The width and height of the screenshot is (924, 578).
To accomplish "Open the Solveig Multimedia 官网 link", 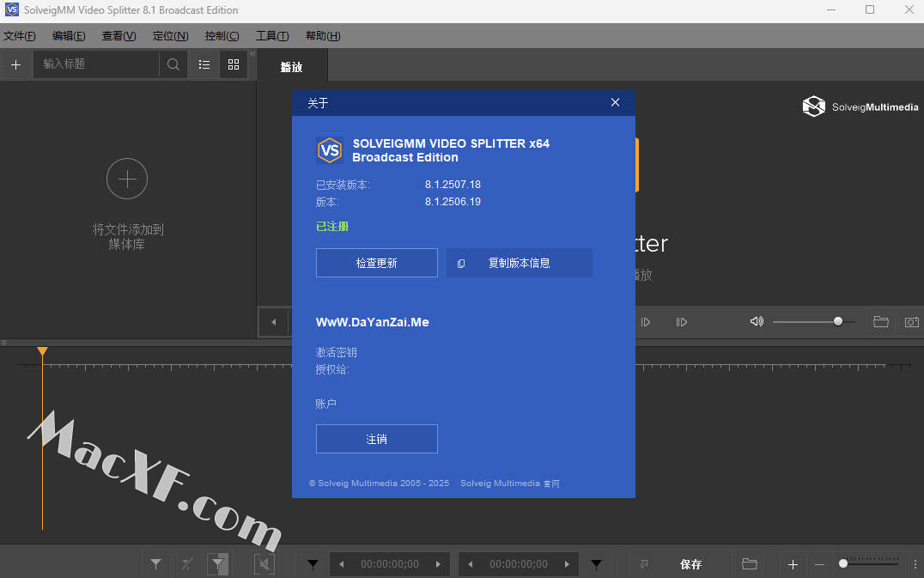I will pyautogui.click(x=510, y=484).
